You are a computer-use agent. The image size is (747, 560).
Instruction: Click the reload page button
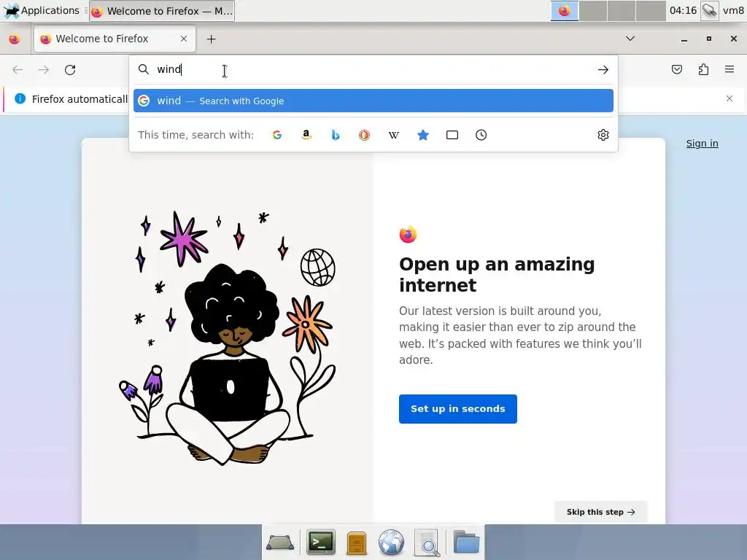pyautogui.click(x=70, y=70)
